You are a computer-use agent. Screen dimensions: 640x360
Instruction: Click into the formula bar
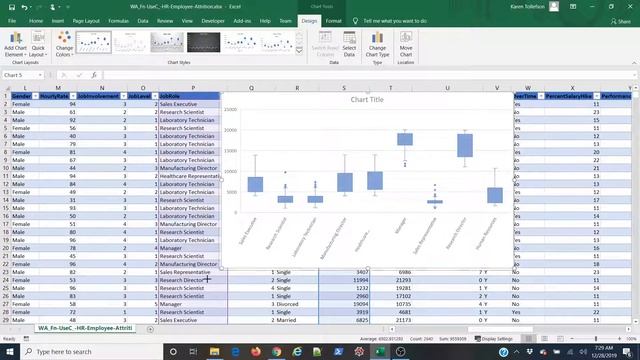point(367,75)
